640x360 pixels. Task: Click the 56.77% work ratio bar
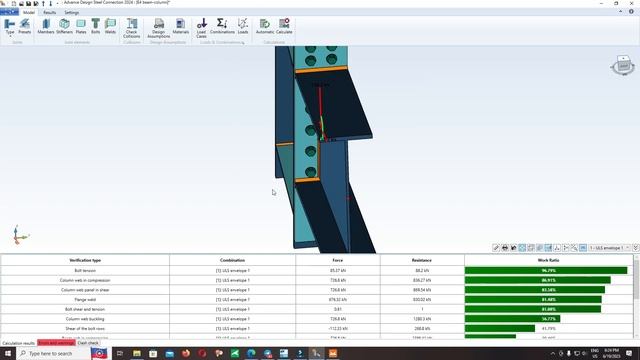[512, 319]
